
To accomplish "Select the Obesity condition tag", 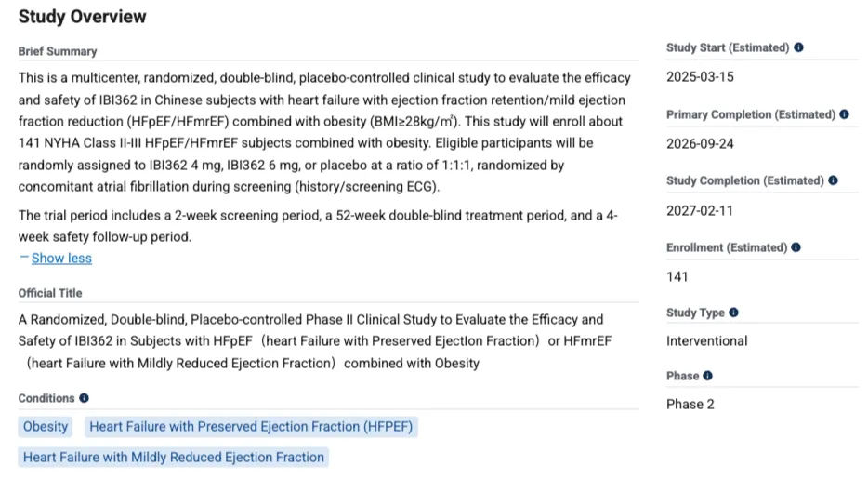I will [46, 427].
